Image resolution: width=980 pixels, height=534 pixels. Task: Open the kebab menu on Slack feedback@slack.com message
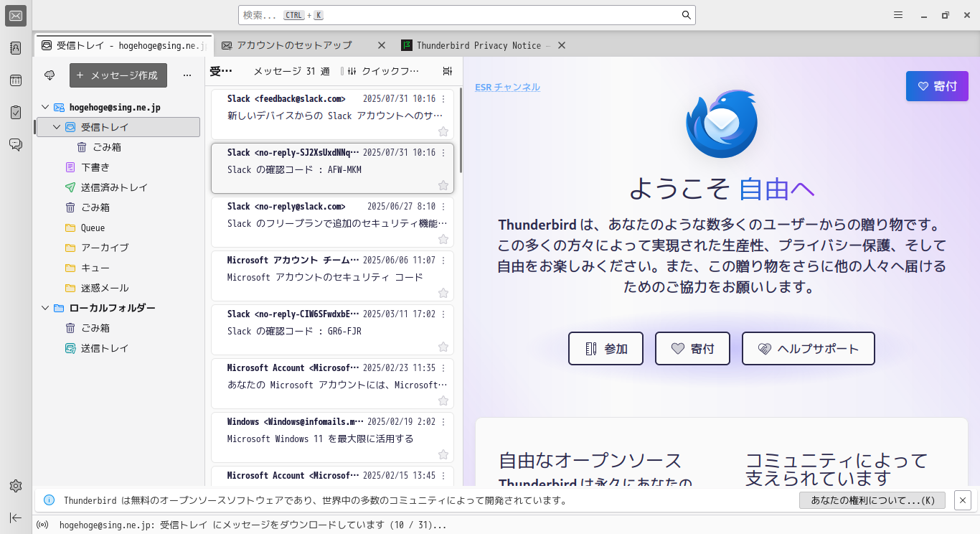443,99
